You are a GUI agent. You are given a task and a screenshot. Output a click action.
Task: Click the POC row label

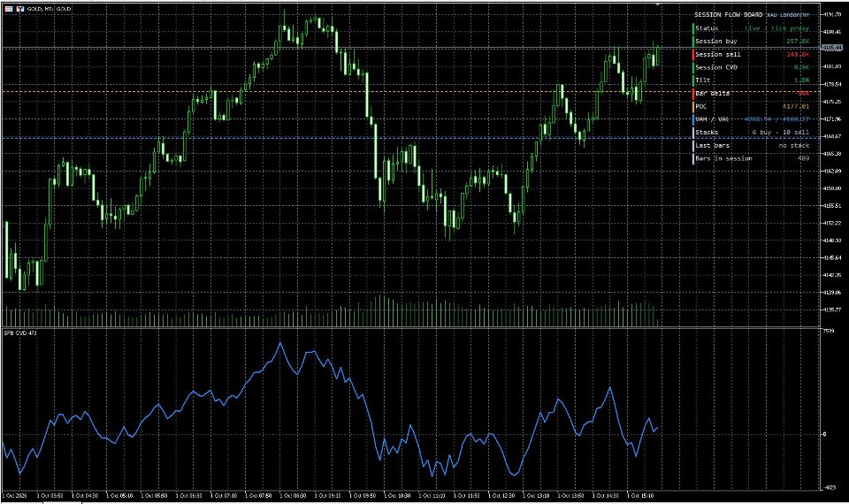(701, 106)
